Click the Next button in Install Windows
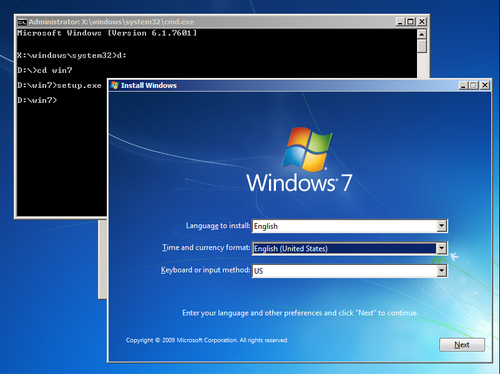The image size is (500, 374). coord(462,345)
